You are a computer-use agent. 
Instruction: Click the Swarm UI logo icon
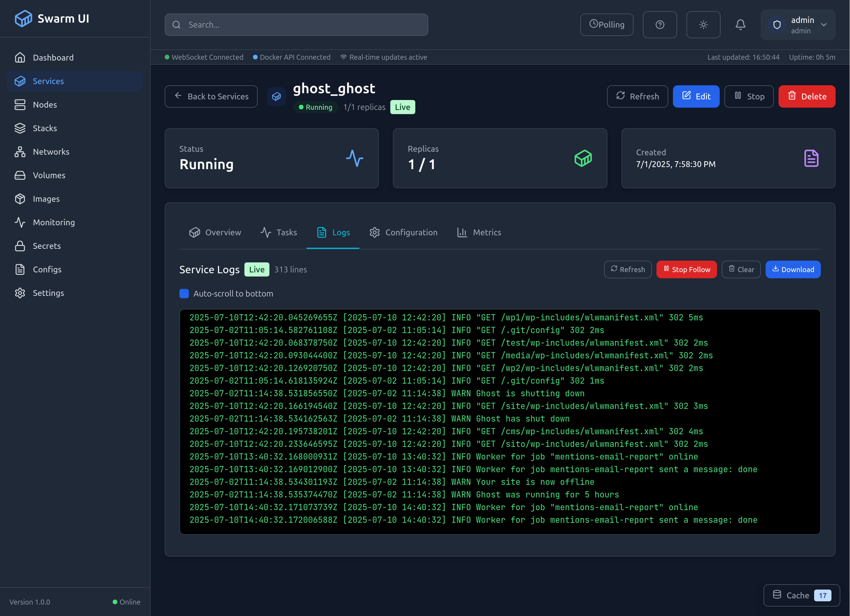(23, 19)
